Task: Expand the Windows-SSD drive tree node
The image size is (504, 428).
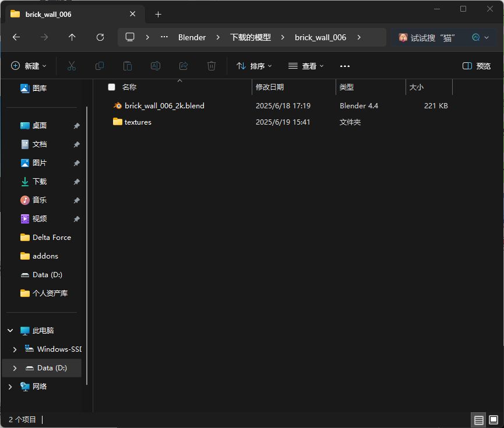Action: click(15, 349)
